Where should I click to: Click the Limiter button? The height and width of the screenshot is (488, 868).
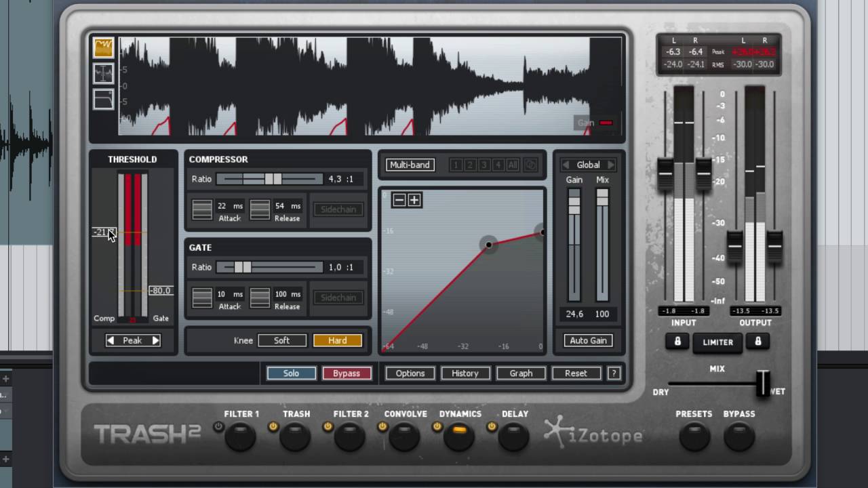[717, 342]
